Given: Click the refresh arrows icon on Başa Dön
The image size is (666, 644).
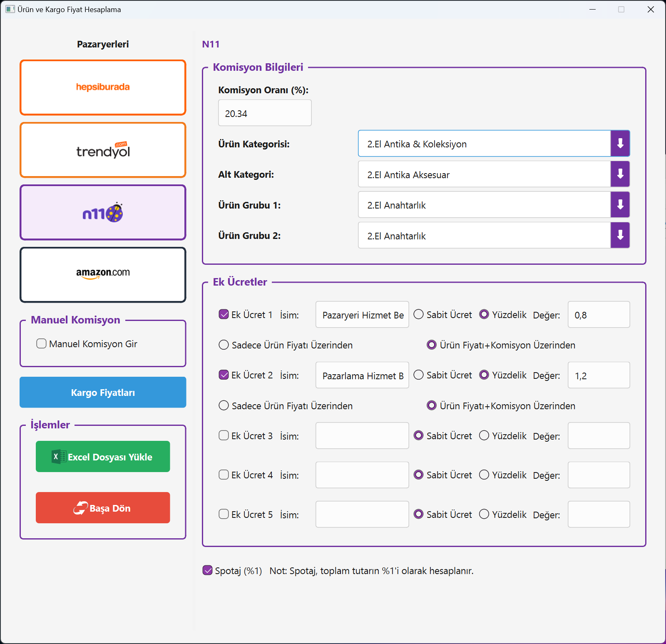Looking at the screenshot, I should pos(80,508).
